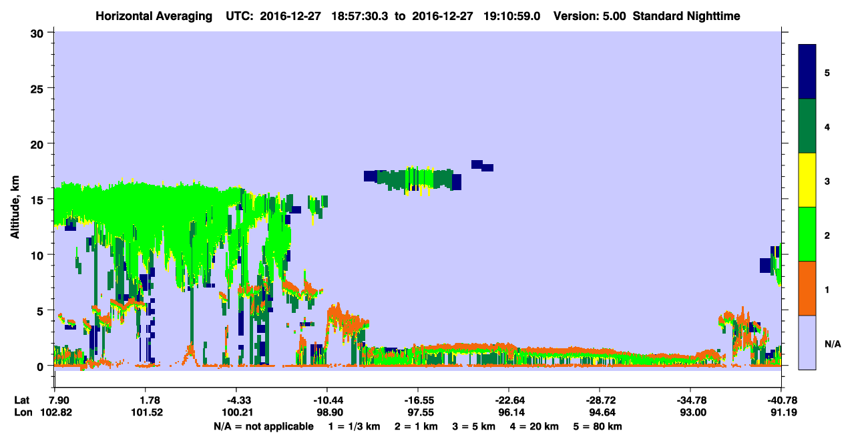Click latitude value '-40.78'

point(781,400)
